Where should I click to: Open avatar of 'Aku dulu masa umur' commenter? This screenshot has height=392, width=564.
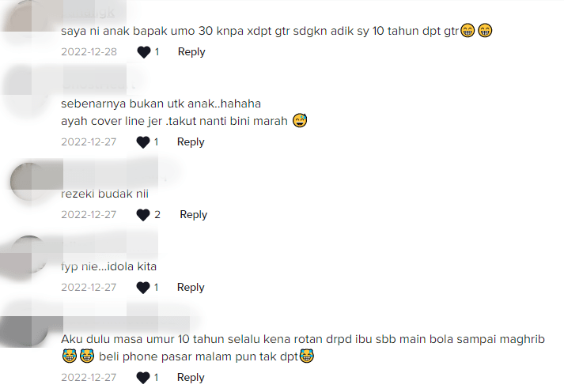(x=28, y=326)
